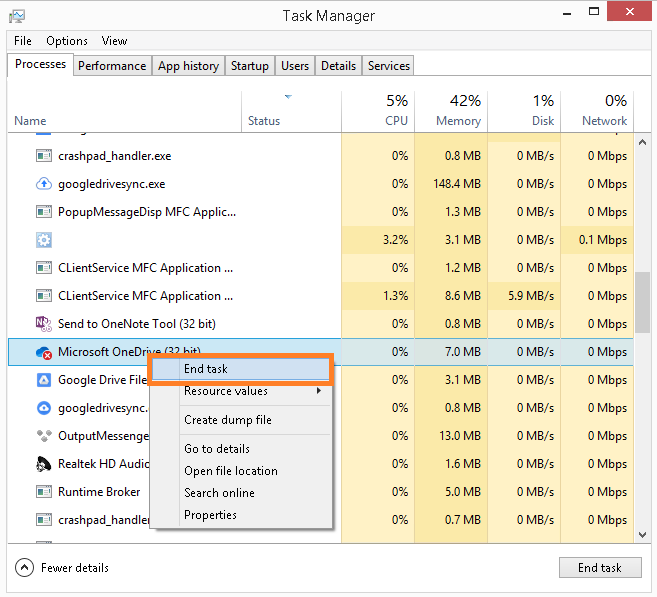The image size is (657, 597).
Task: Click the PopupMessageDisp MFC Application icon
Action: click(44, 212)
